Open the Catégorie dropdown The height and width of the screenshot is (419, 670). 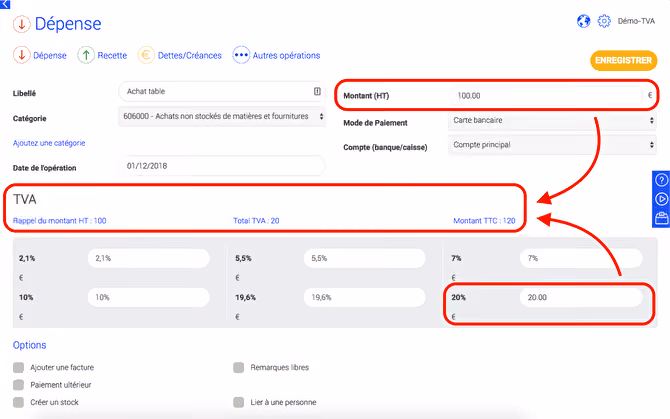tap(222, 116)
